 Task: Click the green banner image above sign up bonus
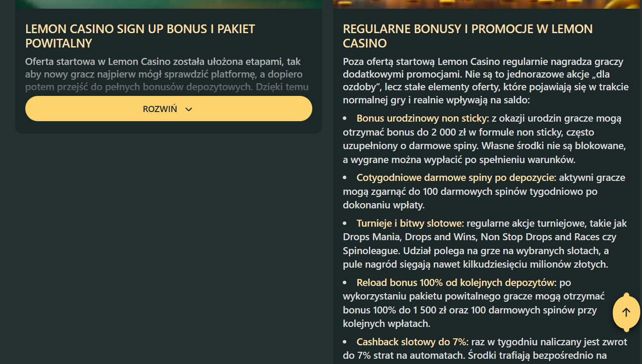[x=169, y=4]
